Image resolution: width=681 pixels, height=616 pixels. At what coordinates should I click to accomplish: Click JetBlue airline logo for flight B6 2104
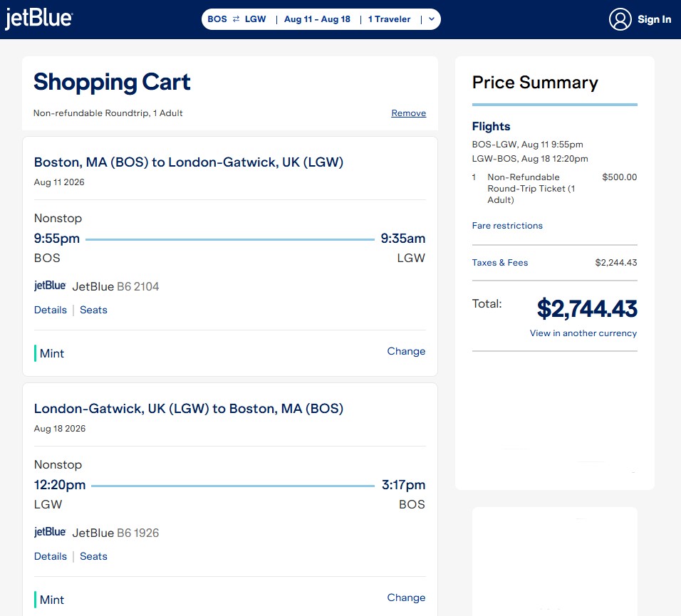coord(50,286)
